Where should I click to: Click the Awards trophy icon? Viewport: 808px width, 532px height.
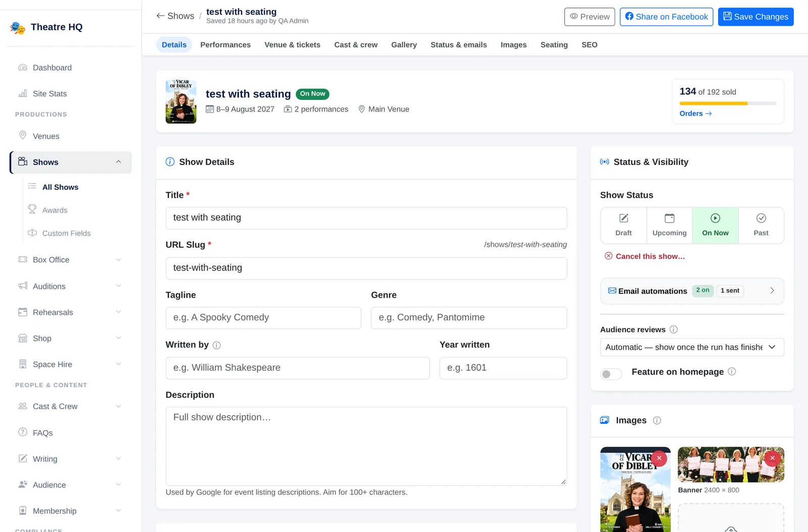(32, 209)
